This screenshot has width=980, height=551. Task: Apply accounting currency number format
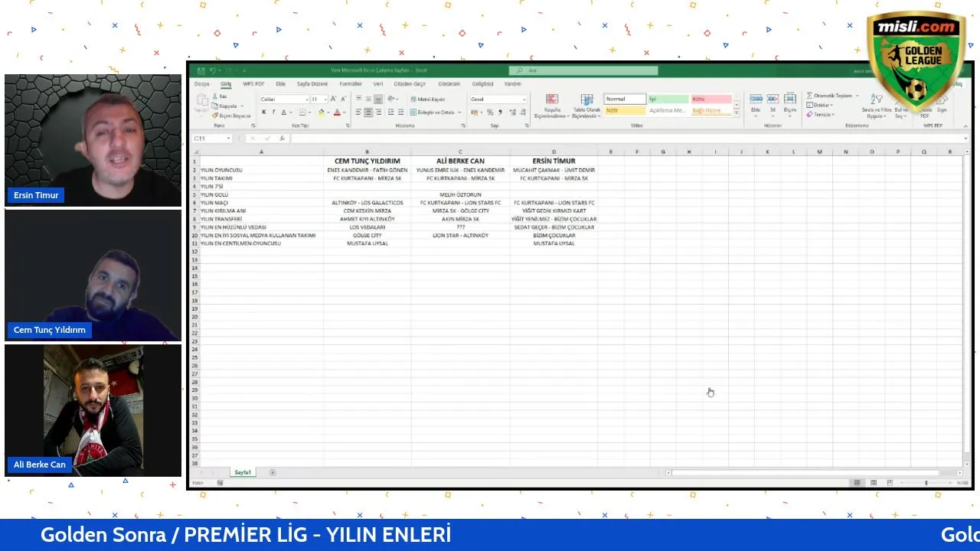pyautogui.click(x=474, y=112)
